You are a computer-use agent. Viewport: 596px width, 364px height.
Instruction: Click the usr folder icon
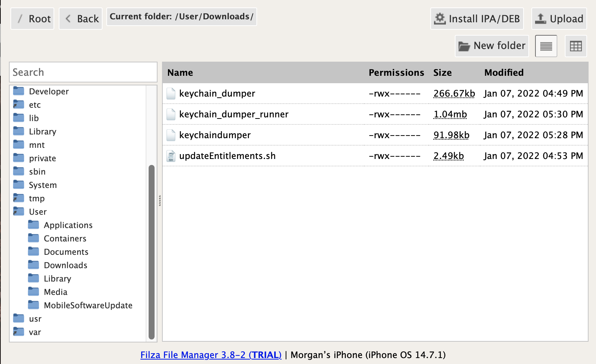(x=19, y=318)
